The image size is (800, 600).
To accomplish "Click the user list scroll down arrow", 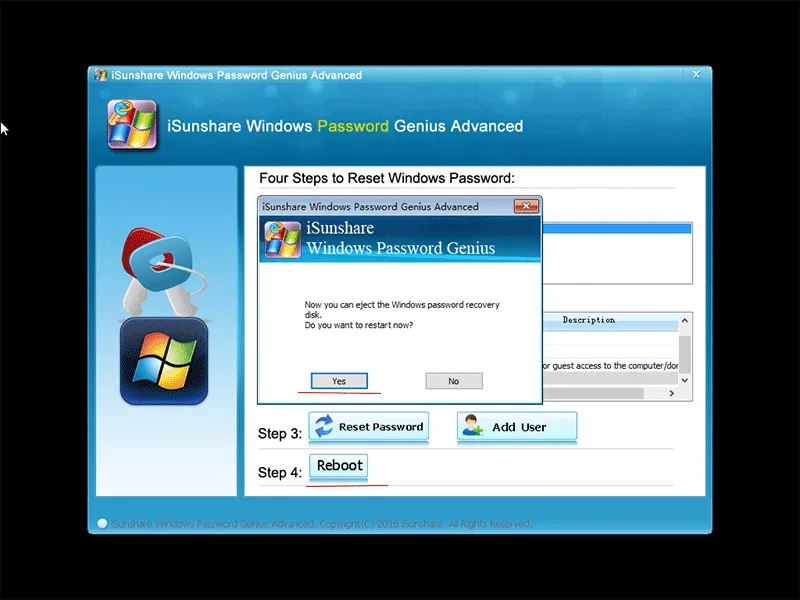I will point(685,380).
